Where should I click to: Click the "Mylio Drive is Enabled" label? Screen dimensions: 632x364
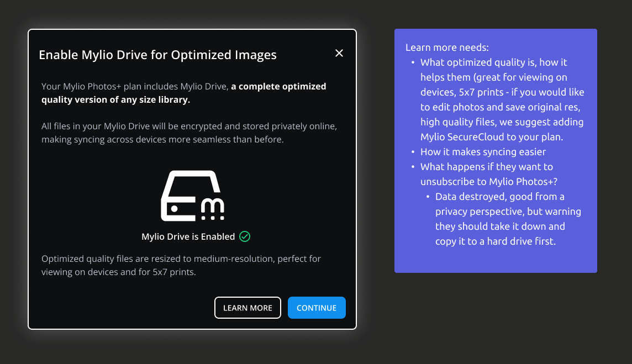coord(188,236)
